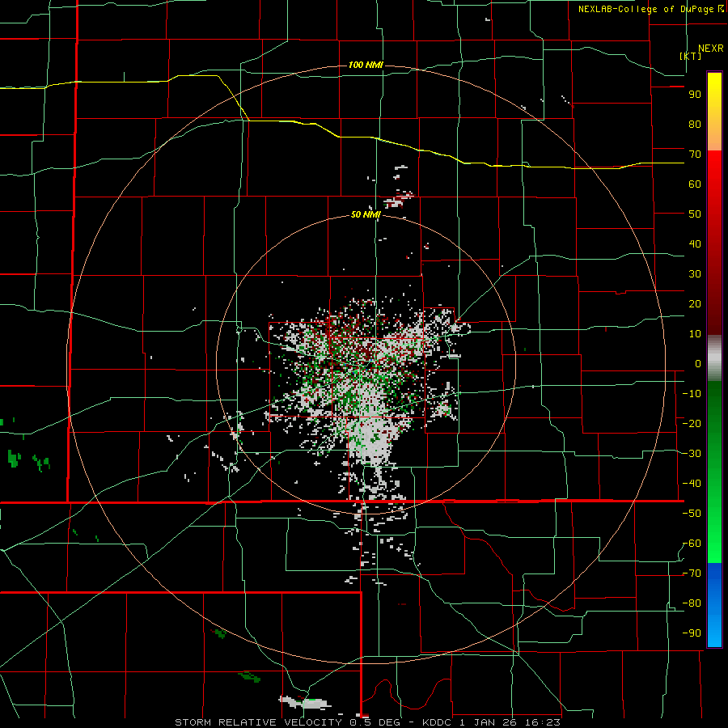Click the -70 value on the velocity scale
This screenshot has width=728, height=728.
(692, 574)
